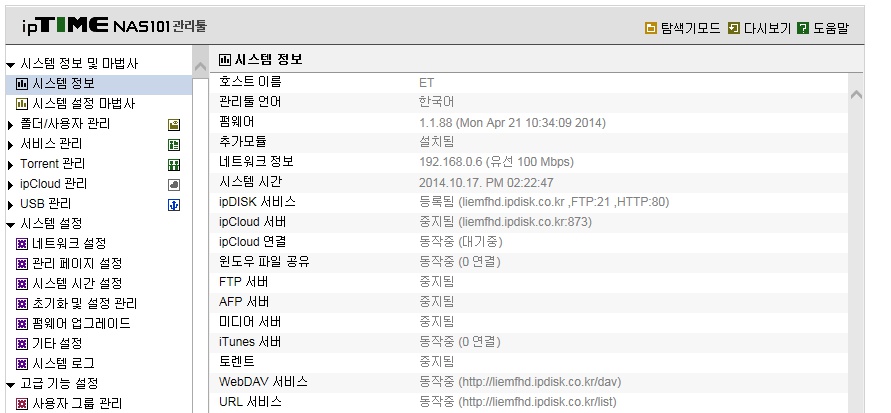Open 펌웨어 업그레이드 page
Viewport: 891px width, 413px height.
(x=81, y=323)
